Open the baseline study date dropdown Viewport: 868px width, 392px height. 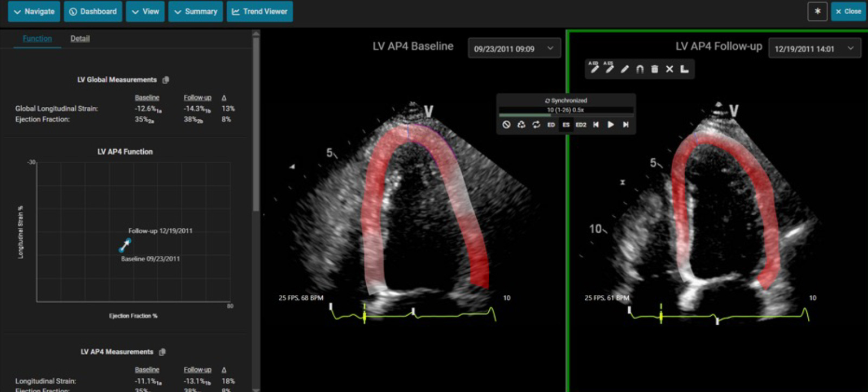[x=514, y=49]
